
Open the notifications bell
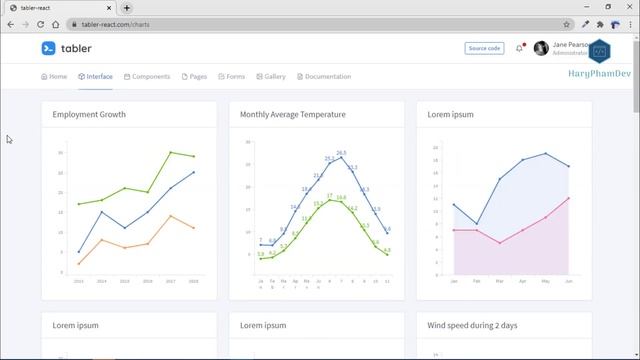pyautogui.click(x=519, y=49)
